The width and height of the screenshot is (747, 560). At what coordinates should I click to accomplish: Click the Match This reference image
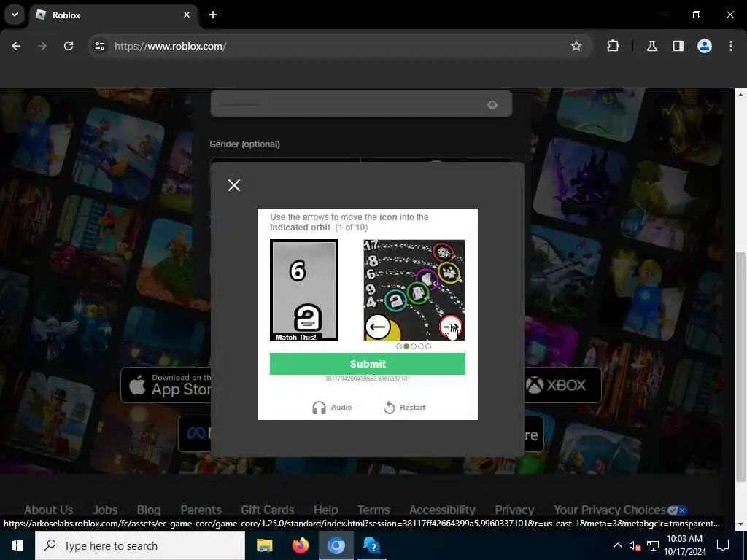click(x=304, y=290)
